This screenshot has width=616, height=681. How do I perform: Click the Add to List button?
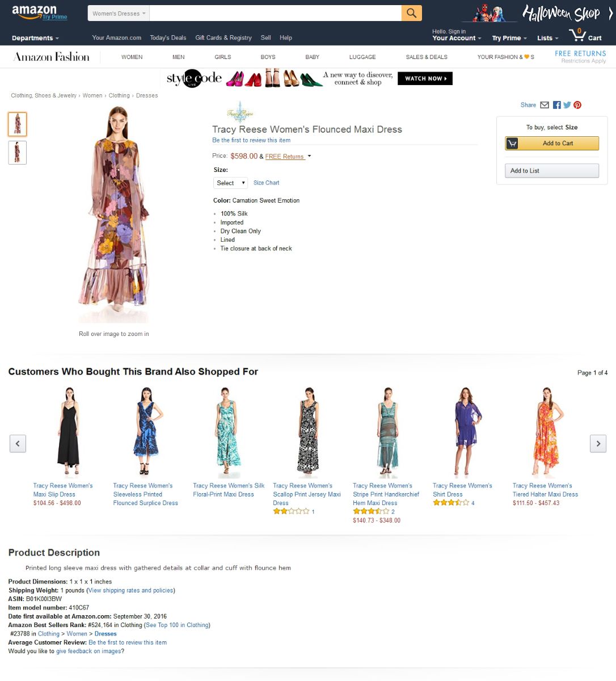[x=551, y=171]
